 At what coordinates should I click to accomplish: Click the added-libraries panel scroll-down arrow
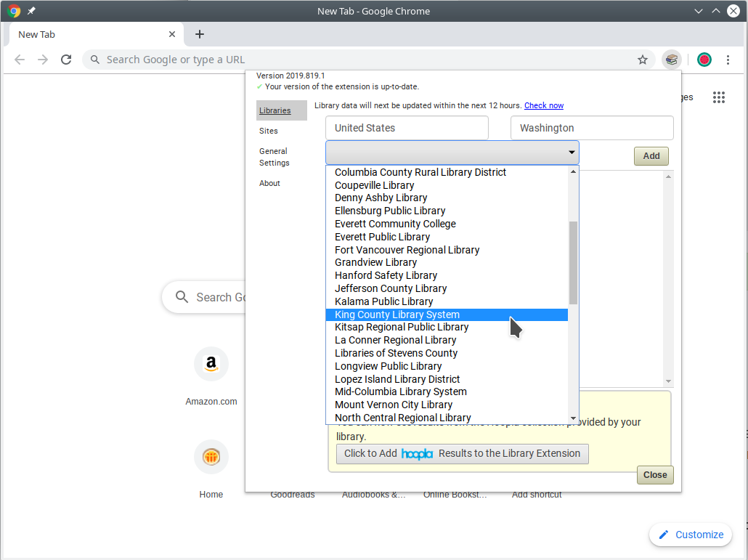point(668,381)
